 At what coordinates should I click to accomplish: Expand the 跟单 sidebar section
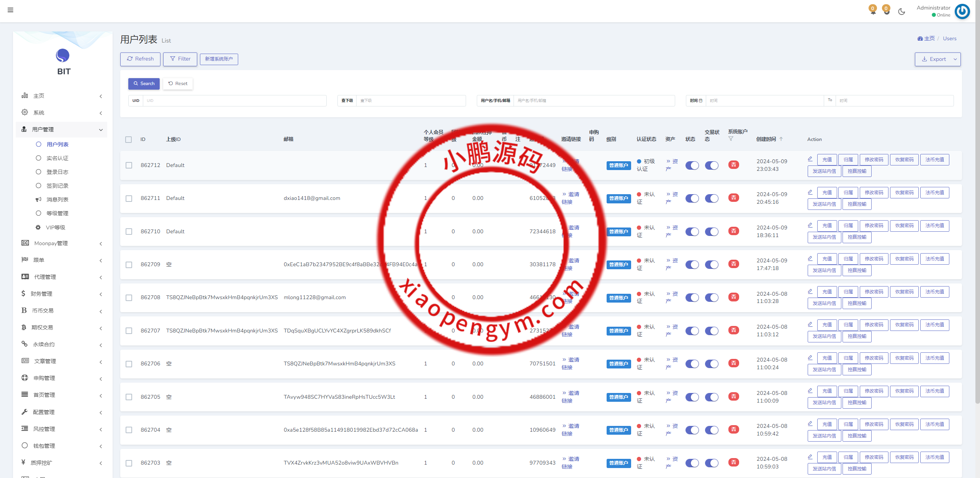click(62, 260)
